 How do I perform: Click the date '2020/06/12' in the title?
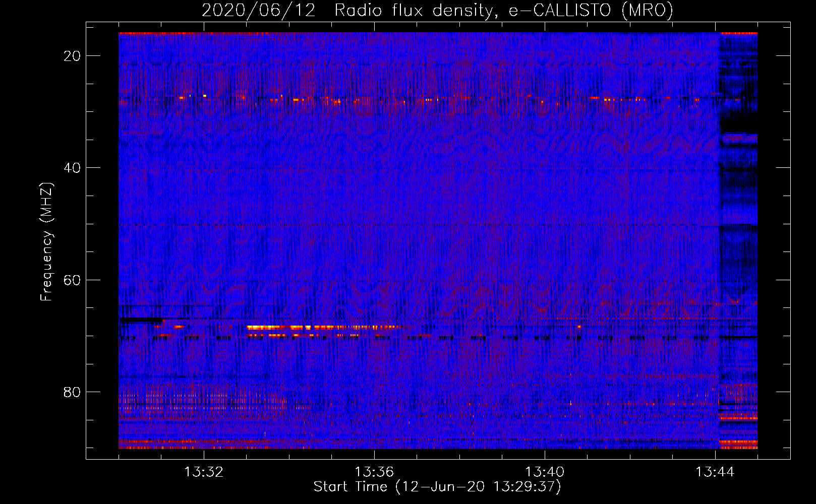(258, 11)
